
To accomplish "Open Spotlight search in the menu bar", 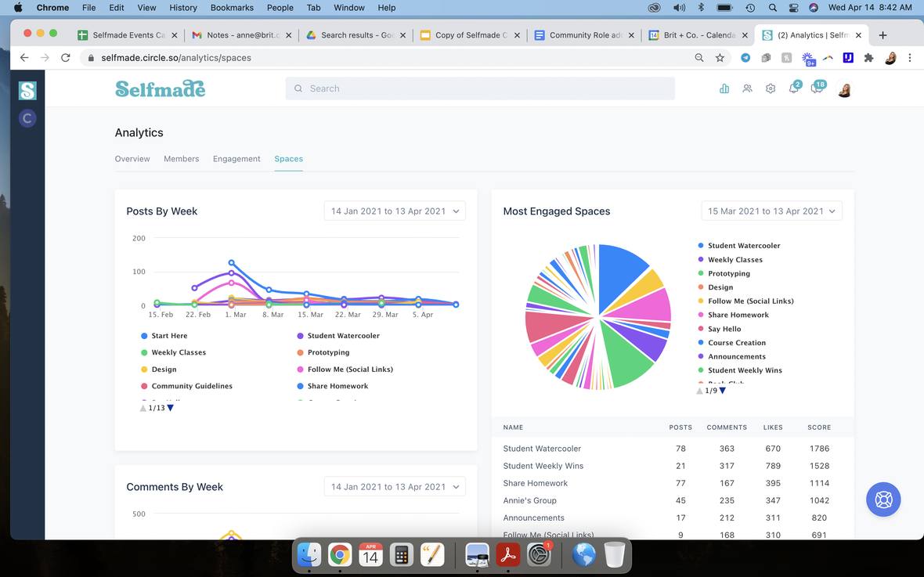I will point(773,8).
